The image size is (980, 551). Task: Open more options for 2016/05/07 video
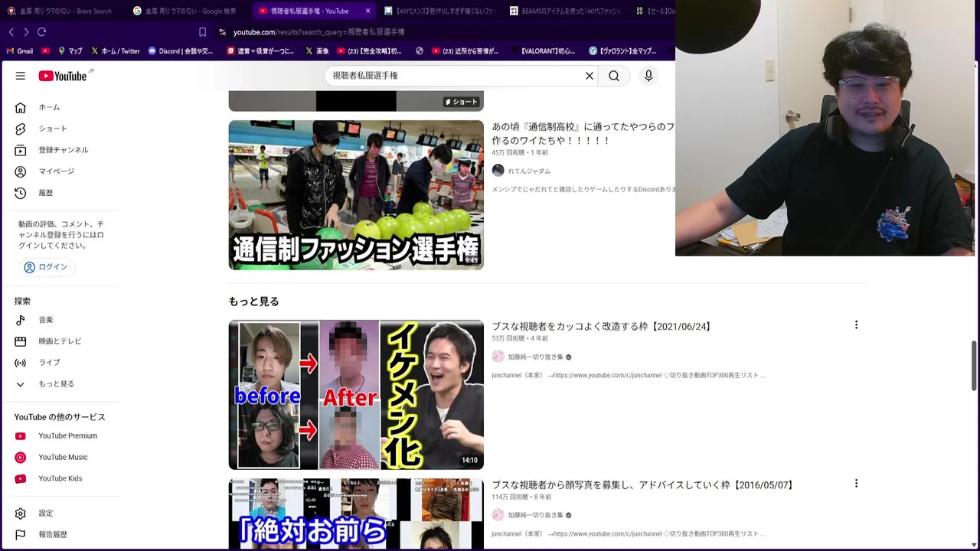pos(856,484)
